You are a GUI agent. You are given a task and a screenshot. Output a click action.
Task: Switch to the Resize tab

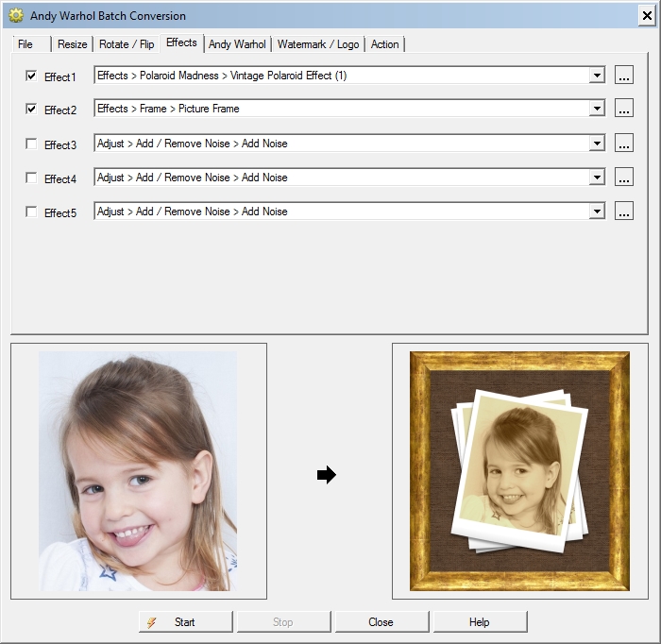(72, 44)
